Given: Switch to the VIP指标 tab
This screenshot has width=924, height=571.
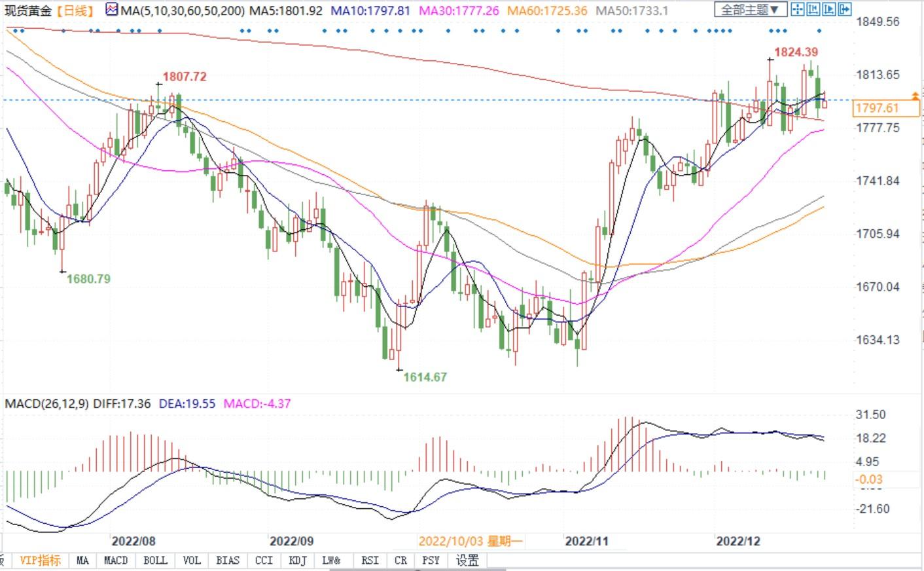Looking at the screenshot, I should [x=40, y=561].
